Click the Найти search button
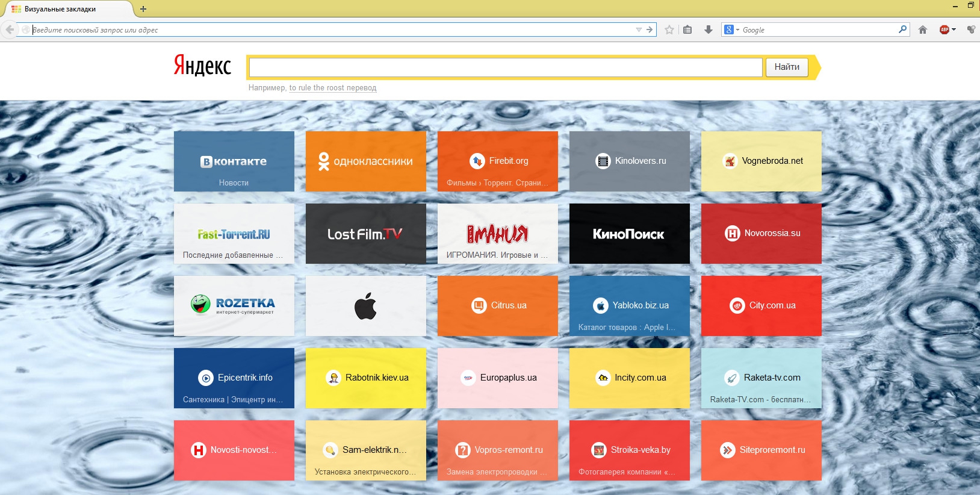 tap(787, 67)
